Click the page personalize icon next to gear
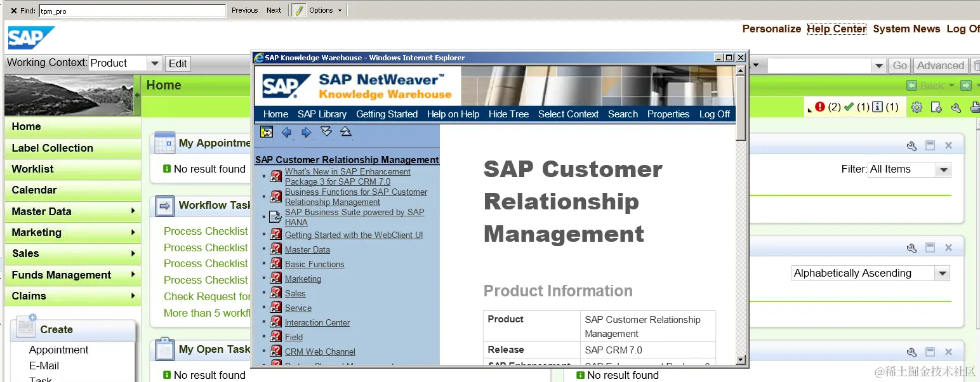The width and height of the screenshot is (980, 382). coord(936,107)
